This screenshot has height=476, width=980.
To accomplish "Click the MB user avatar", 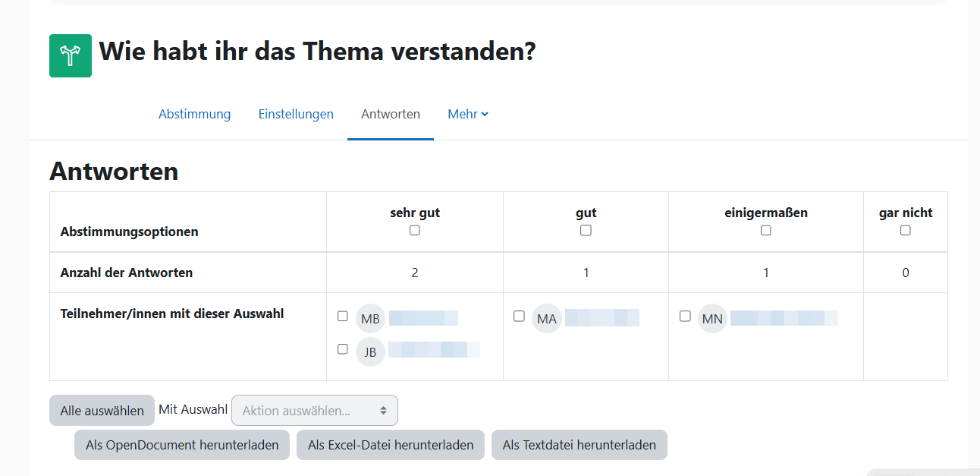I will [x=370, y=319].
